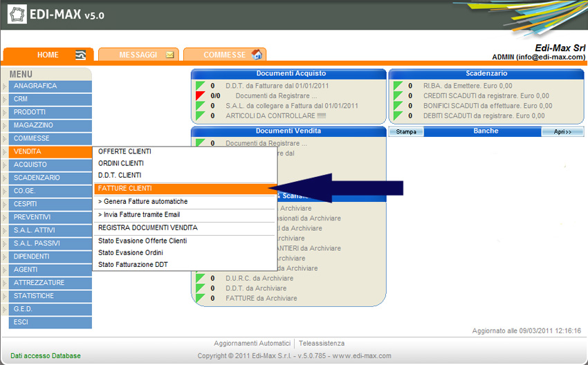Click red flag beside Documenti da Registrare
Viewport: 588px width, 365px height.
point(199,96)
